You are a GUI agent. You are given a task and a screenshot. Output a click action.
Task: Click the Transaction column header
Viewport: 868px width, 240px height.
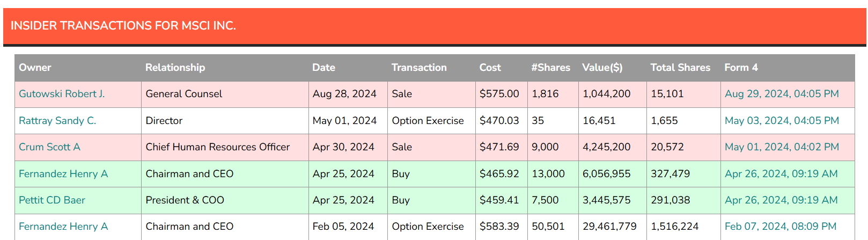[419, 68]
